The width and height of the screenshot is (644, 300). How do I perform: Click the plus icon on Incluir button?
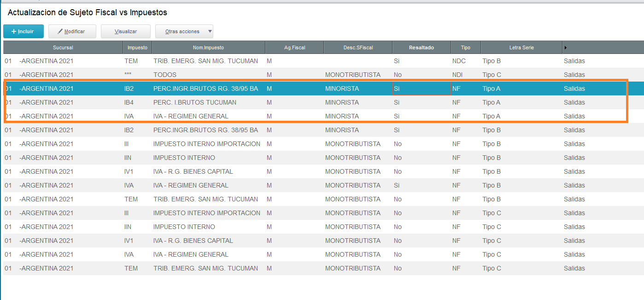tap(14, 31)
